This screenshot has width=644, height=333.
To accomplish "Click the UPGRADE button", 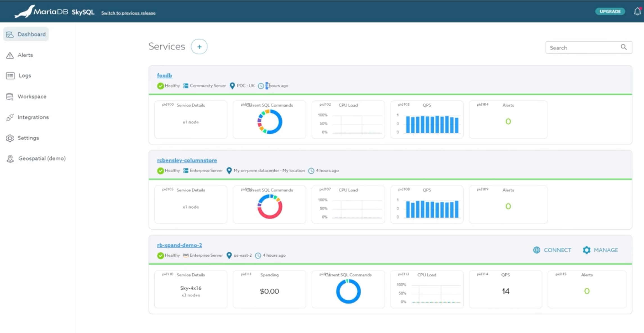I will point(610,11).
